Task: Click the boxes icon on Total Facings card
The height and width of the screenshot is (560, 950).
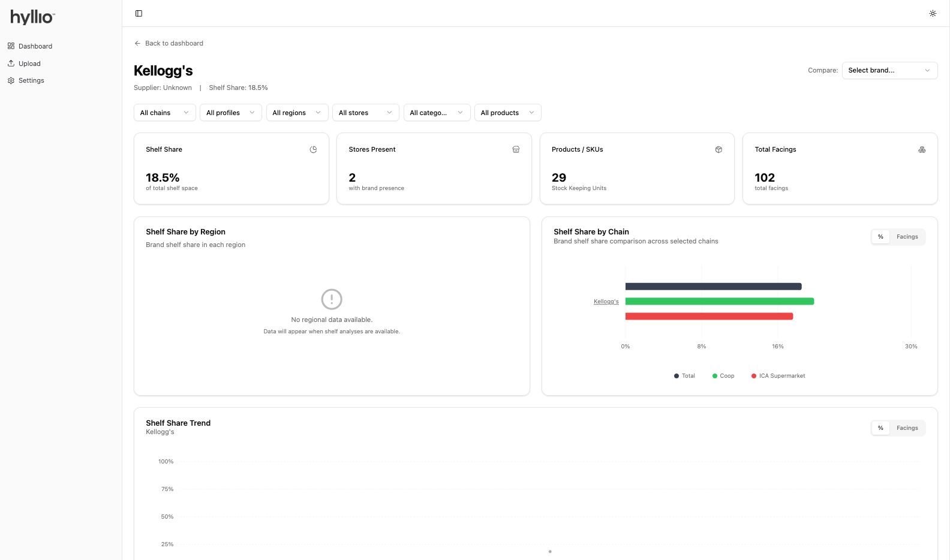Action: [922, 150]
